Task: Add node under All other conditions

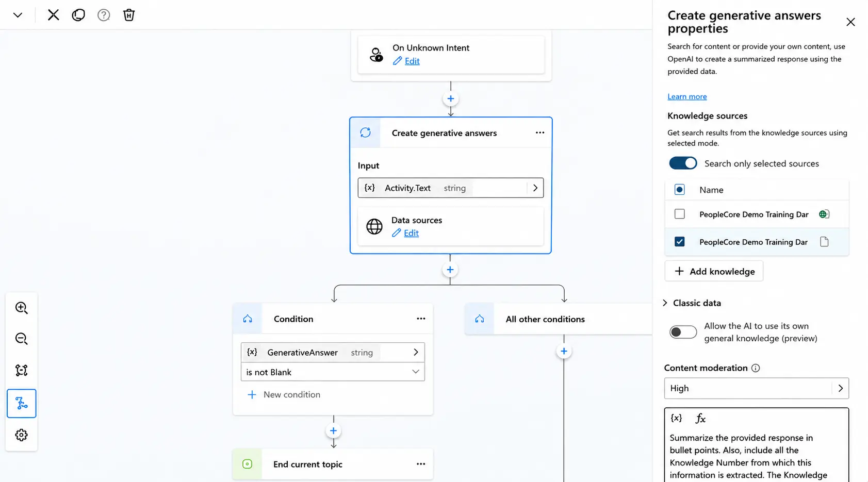Action: point(564,351)
